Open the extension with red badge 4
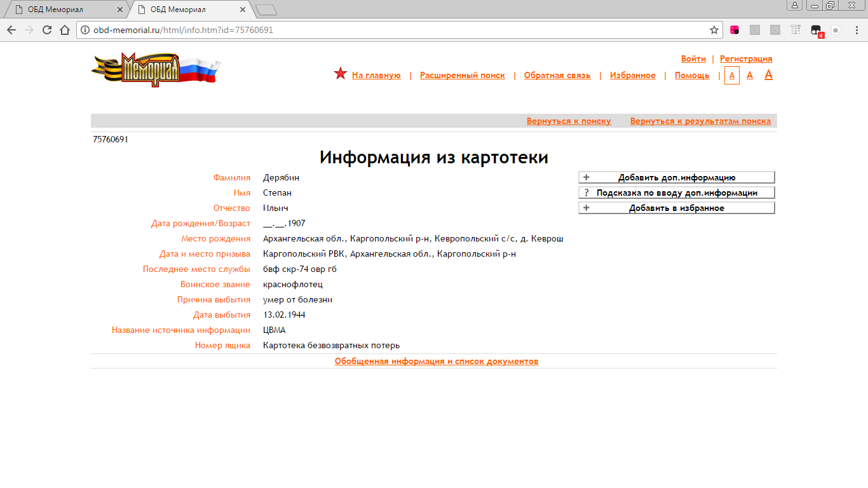 click(x=817, y=30)
